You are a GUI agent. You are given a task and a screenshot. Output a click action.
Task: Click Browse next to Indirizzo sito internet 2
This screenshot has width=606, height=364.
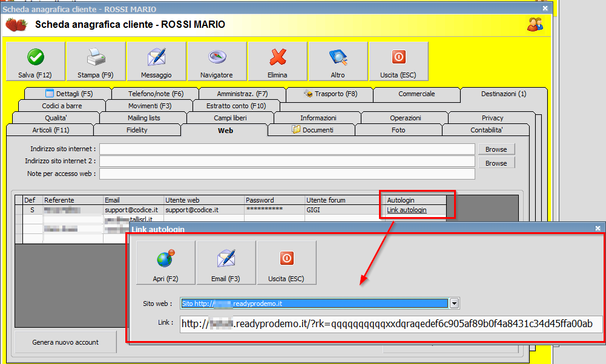(496, 163)
